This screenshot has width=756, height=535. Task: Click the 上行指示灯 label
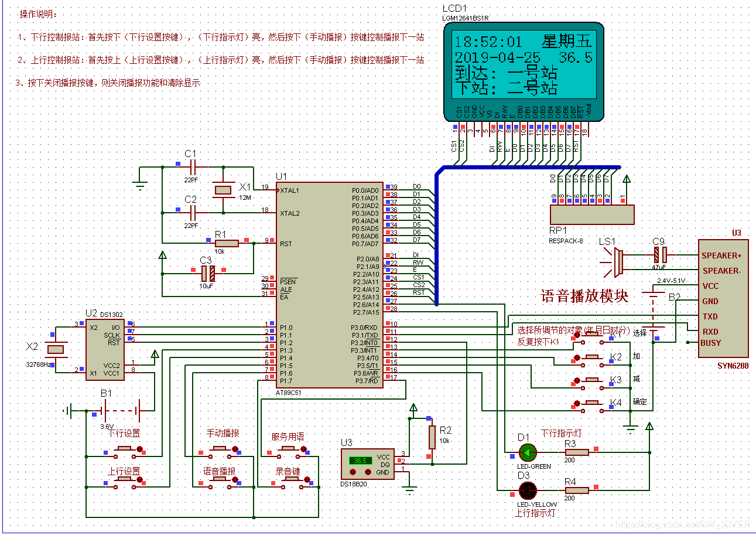click(535, 513)
